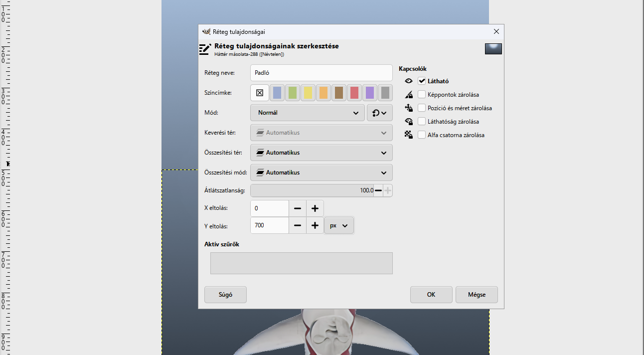Enable Alfa csatorna zárolása checkbox
Image resolution: width=644 pixels, height=355 pixels.
422,135
